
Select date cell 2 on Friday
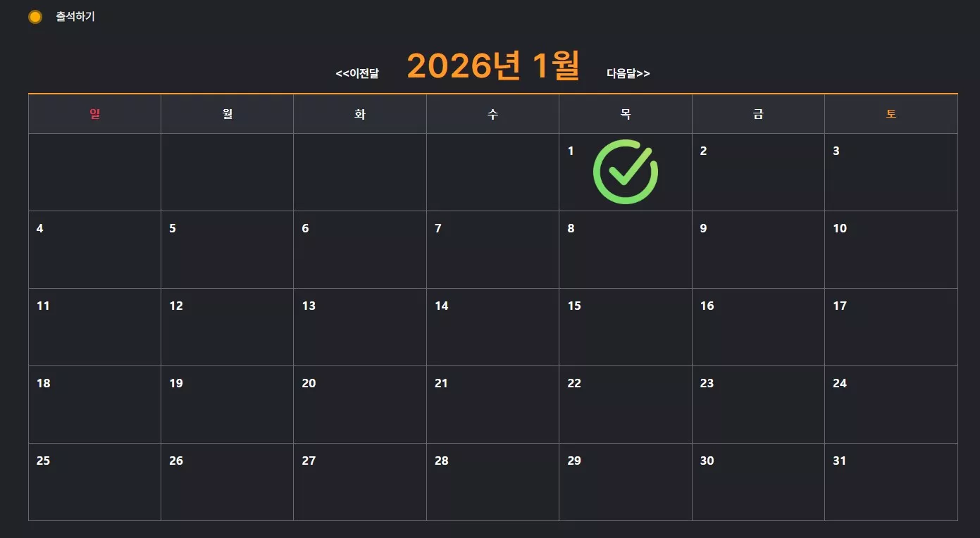(758, 173)
